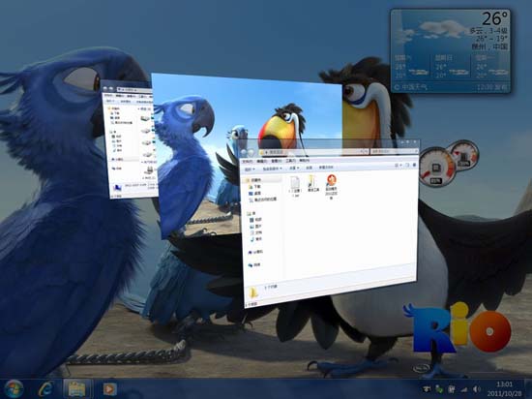The height and width of the screenshot is (399, 532).
Task: Open the first menu bar item (文件) in front Explorer
Action: (x=248, y=161)
